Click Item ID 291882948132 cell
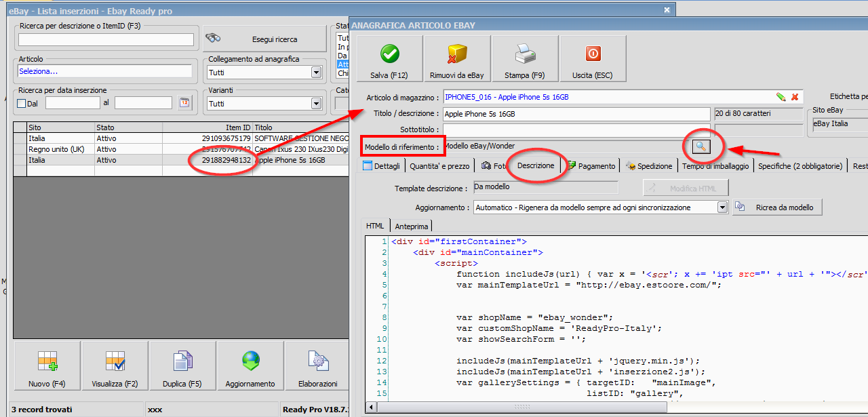 click(x=226, y=160)
